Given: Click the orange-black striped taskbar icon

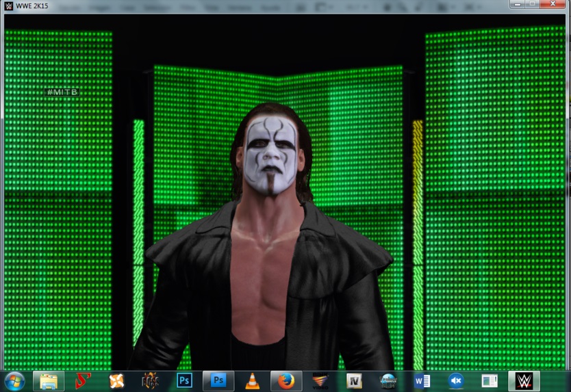Looking at the screenshot, I should click(320, 381).
